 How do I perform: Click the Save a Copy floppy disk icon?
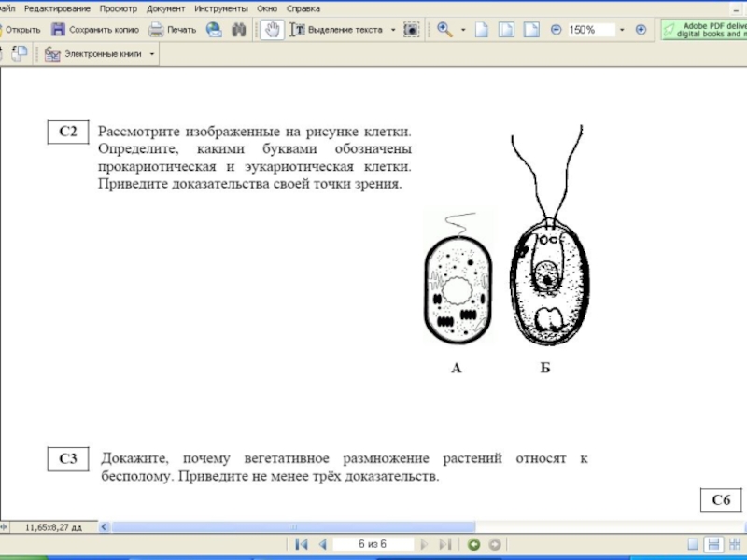point(58,30)
